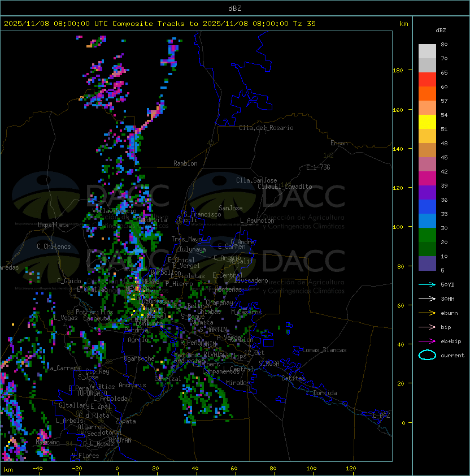
Task: Click the 'Uspallata' place label
Action: (x=53, y=225)
